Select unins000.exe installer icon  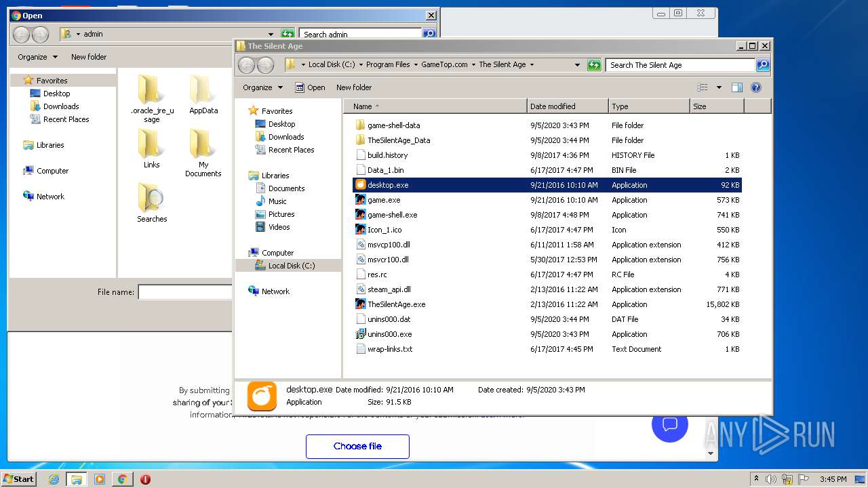(361, 334)
